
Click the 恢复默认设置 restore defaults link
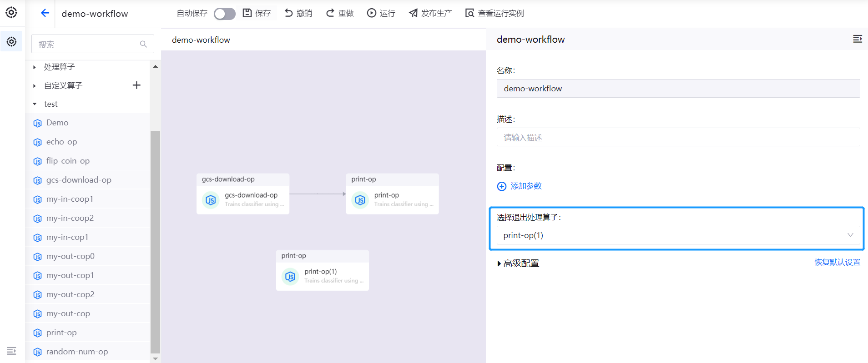click(x=837, y=262)
